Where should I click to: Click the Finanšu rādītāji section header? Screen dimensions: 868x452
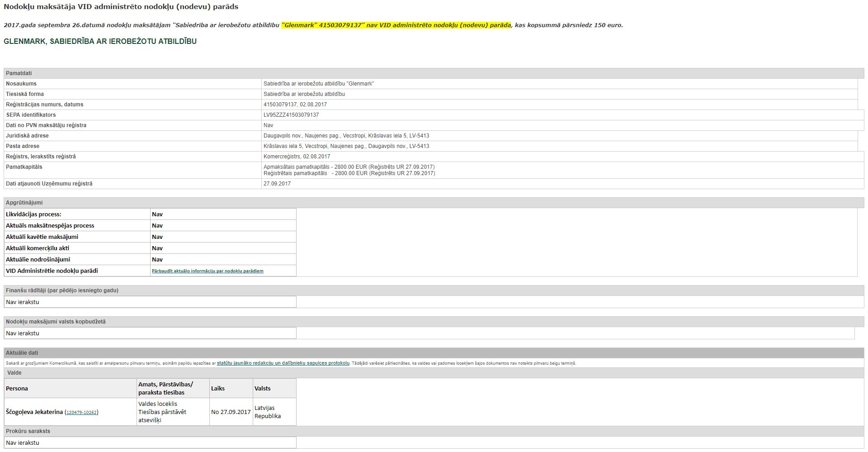(x=62, y=290)
